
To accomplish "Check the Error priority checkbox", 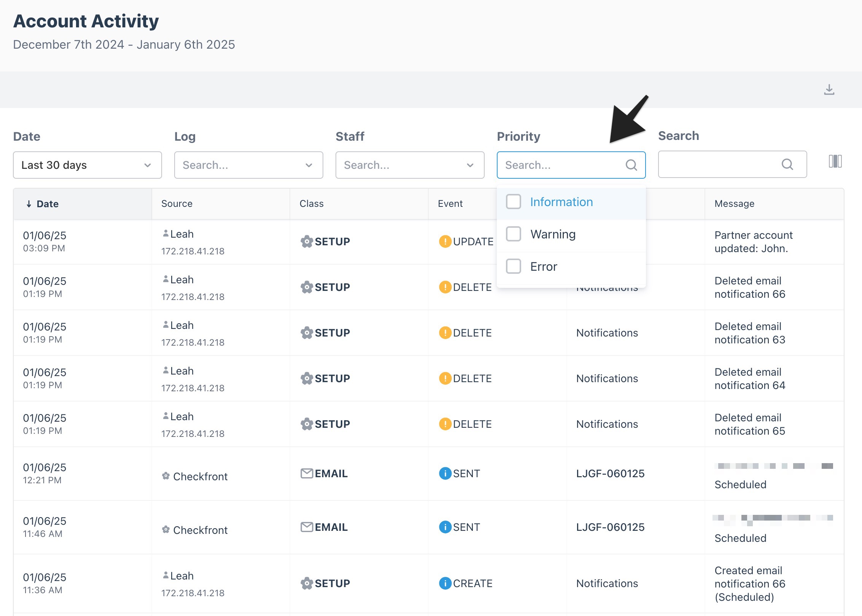I will point(513,266).
